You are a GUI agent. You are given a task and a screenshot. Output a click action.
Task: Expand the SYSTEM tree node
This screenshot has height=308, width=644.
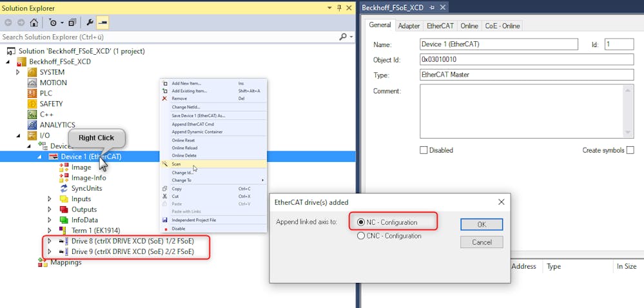(x=18, y=72)
